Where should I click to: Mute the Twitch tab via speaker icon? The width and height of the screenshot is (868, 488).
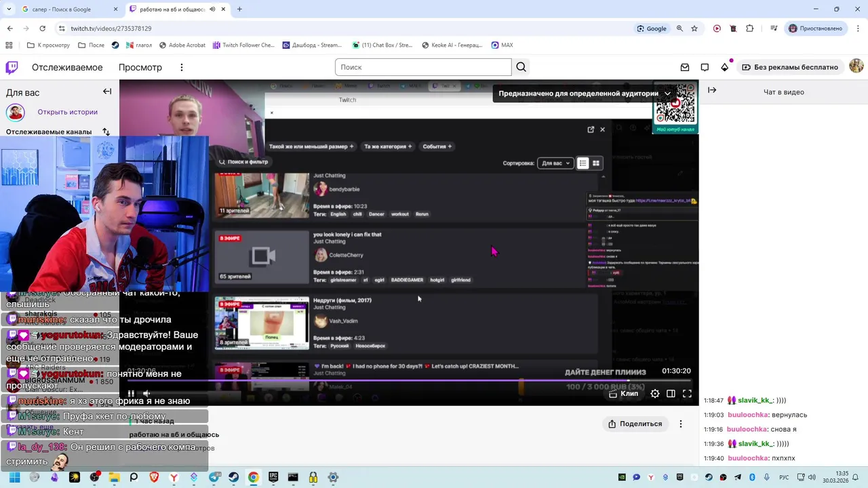(213, 9)
